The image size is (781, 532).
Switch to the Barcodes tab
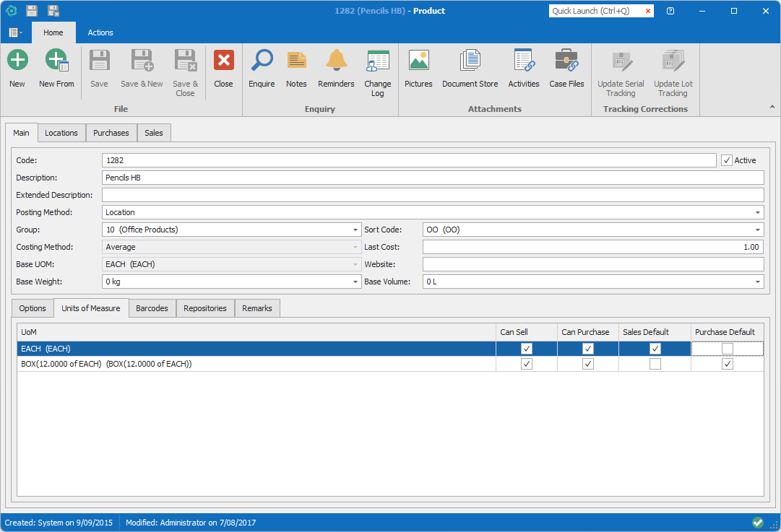pyautogui.click(x=152, y=308)
